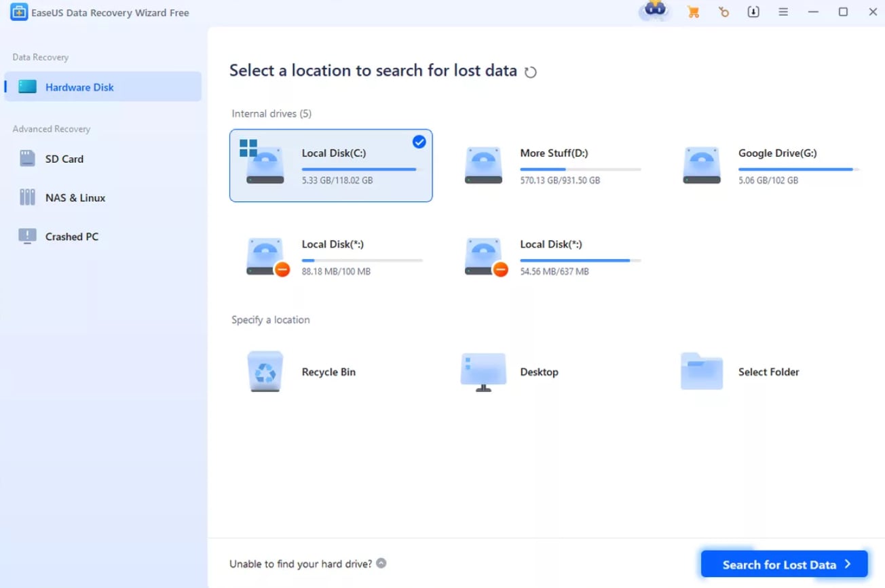885x588 pixels.
Task: Open the shopping cart to purchase upgrade
Action: (693, 12)
